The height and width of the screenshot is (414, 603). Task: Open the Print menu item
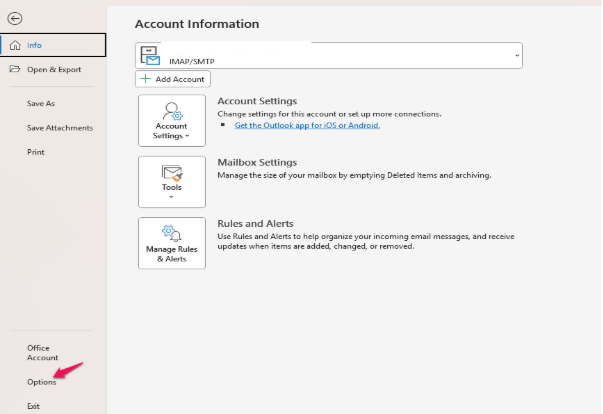(36, 152)
